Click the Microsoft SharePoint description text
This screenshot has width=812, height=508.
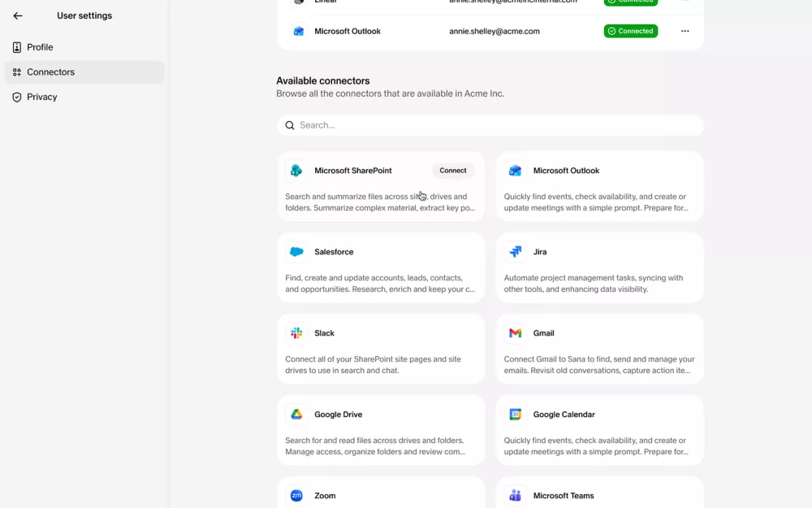coord(380,202)
